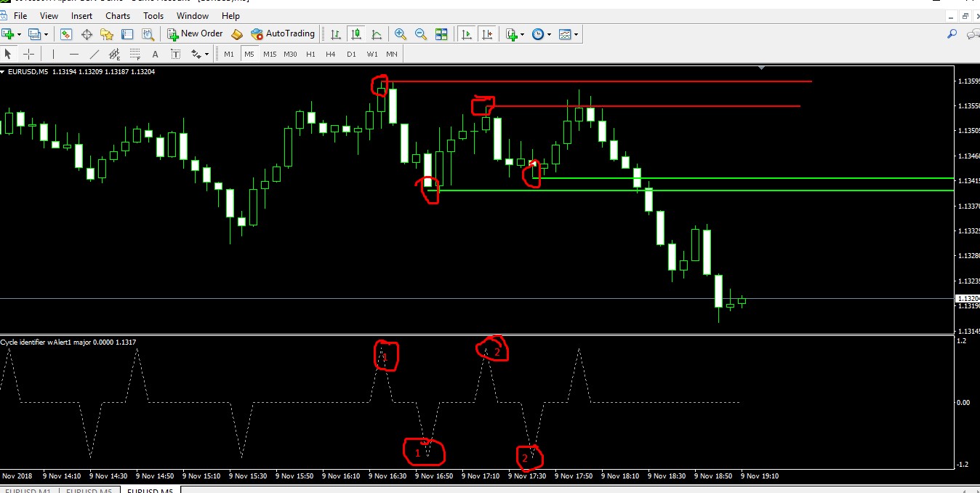Switch to H4 timeframe
980x493 pixels.
[331, 54]
